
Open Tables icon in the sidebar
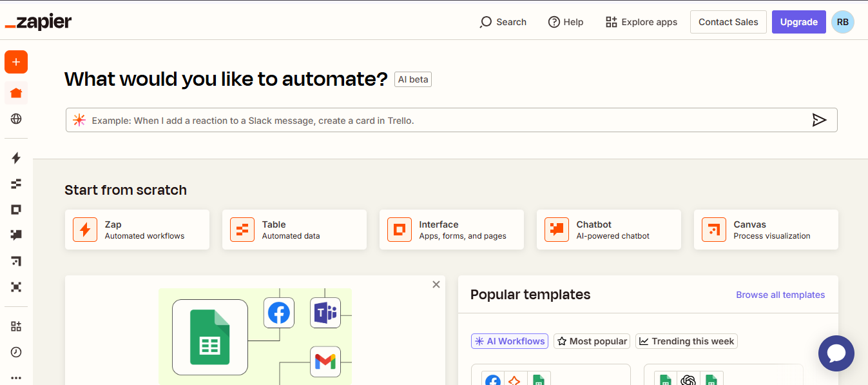[16, 184]
